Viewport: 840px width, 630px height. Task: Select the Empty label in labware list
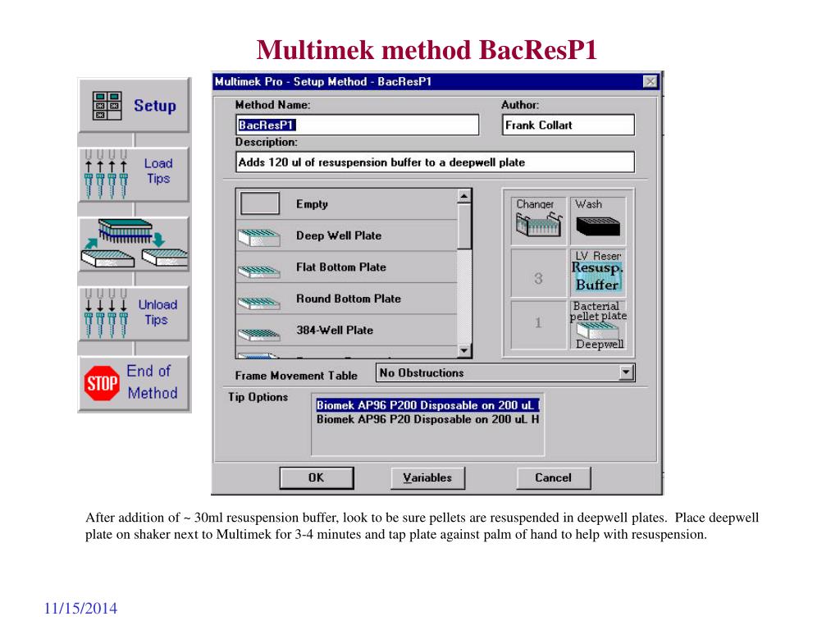312,204
